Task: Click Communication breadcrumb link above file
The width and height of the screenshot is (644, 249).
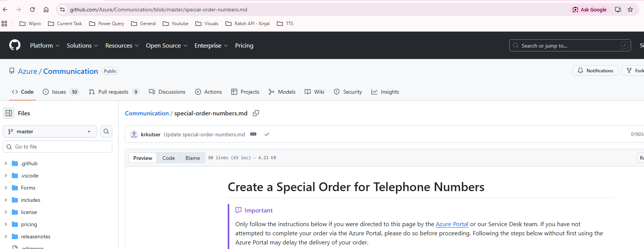Action: pyautogui.click(x=147, y=113)
